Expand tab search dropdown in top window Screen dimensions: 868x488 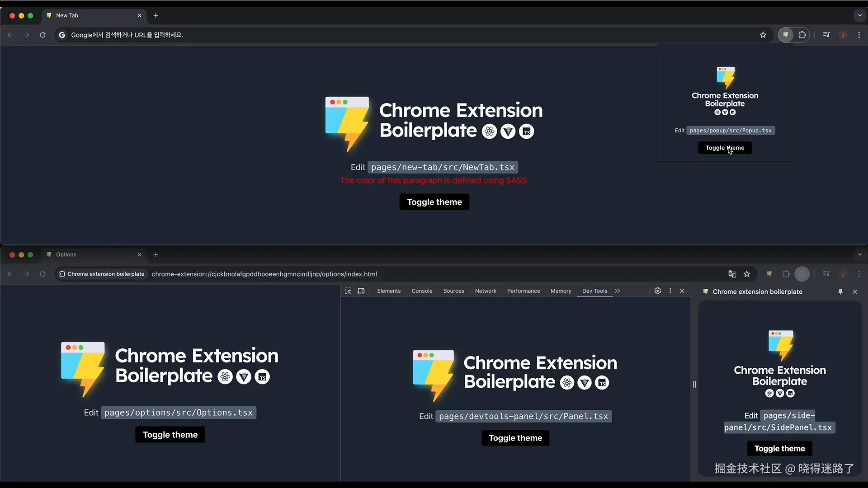[859, 15]
